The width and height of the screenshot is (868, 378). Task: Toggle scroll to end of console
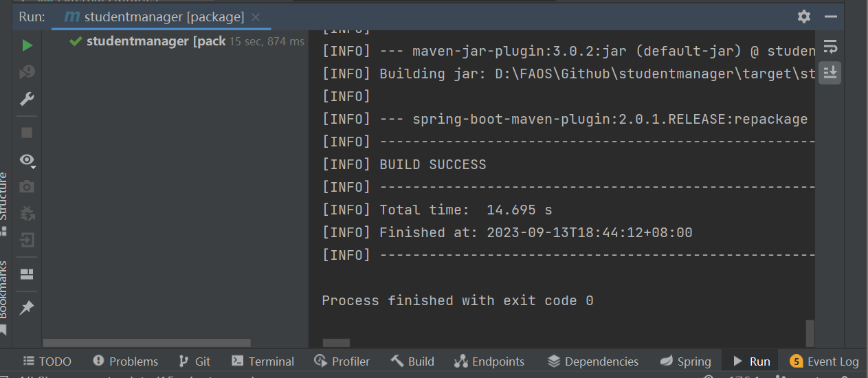point(830,73)
